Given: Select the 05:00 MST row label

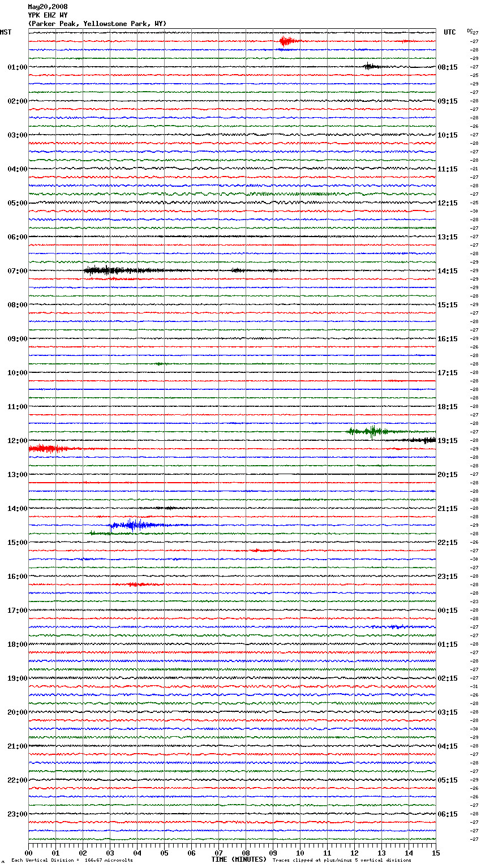Looking at the screenshot, I should tap(18, 203).
